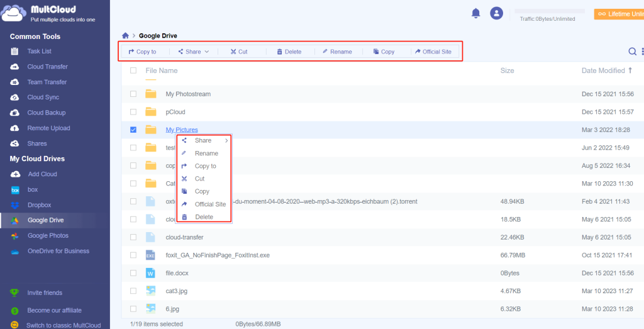Open the Dropbox cloud drive
The height and width of the screenshot is (329, 644).
click(39, 205)
